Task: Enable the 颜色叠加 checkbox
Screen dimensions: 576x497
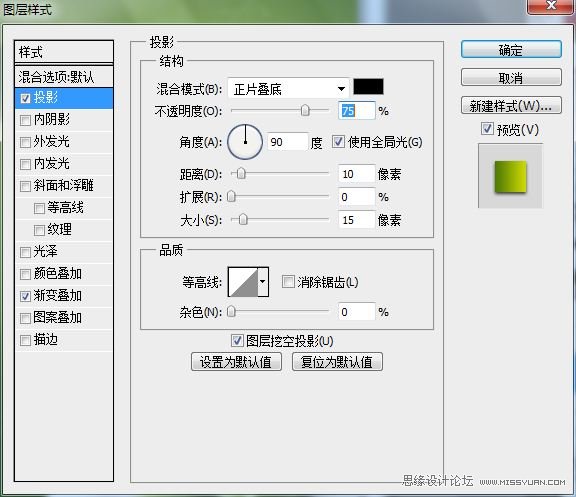Action: pyautogui.click(x=25, y=274)
